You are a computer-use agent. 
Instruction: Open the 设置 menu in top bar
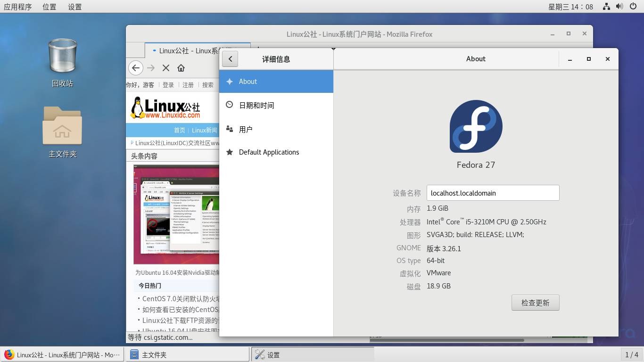(74, 7)
